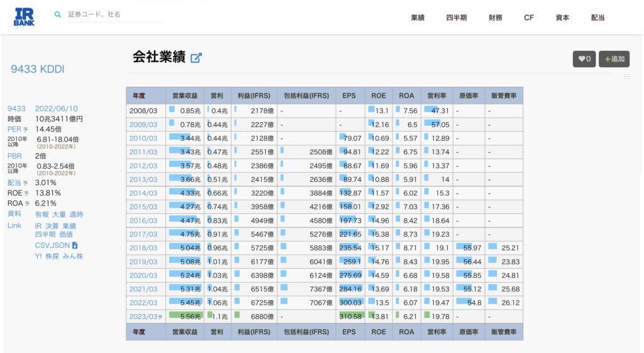
Task: Open the 有報 document link
Action: tap(42, 215)
